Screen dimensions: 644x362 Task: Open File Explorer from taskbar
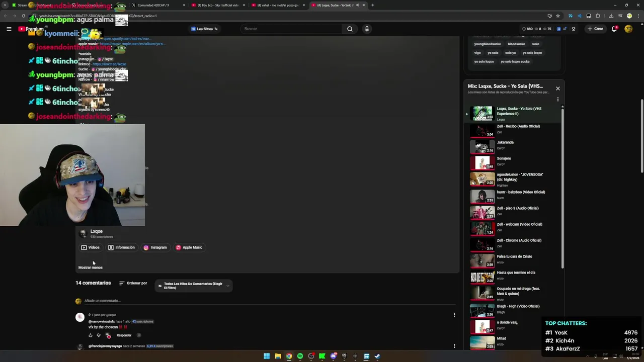(278, 356)
